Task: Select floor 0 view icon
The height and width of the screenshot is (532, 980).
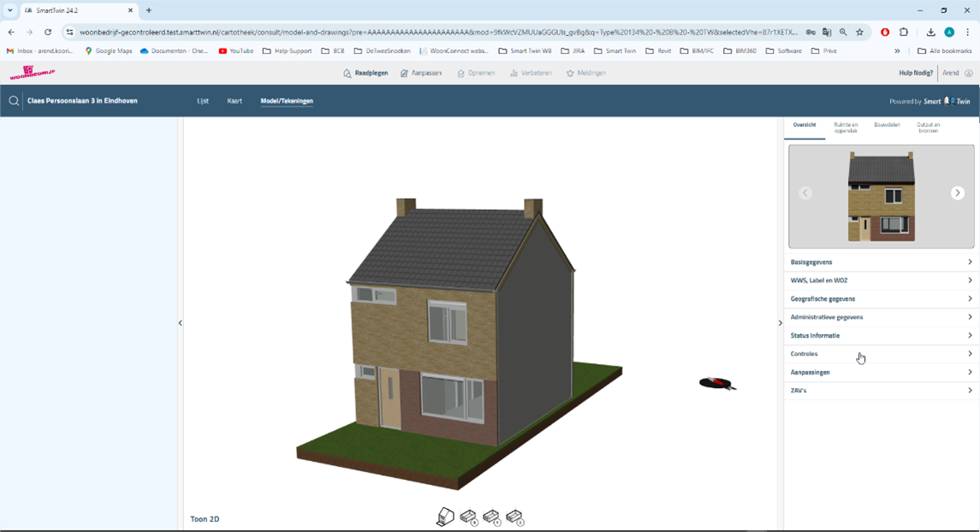Action: 468,517
